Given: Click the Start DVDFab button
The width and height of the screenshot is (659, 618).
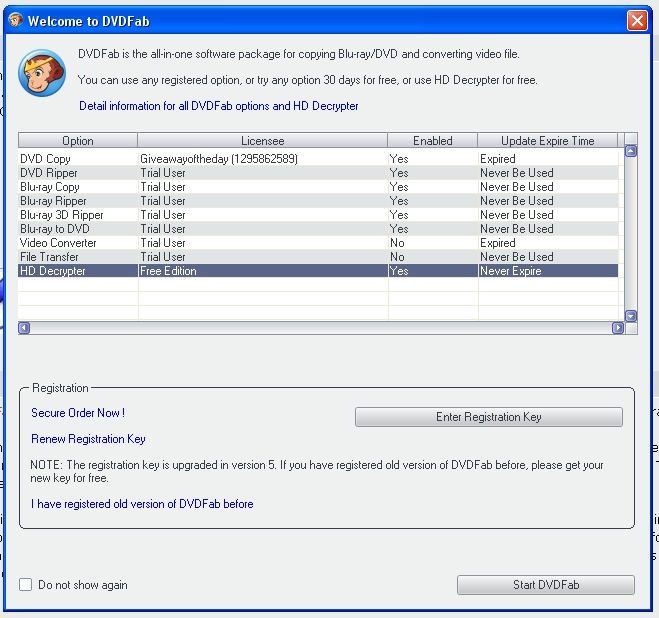Looking at the screenshot, I should [546, 585].
